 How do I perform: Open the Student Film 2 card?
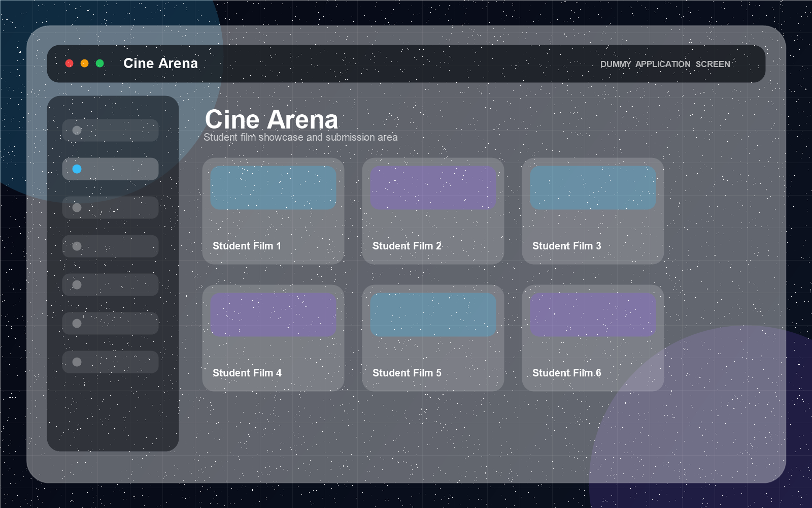(433, 211)
